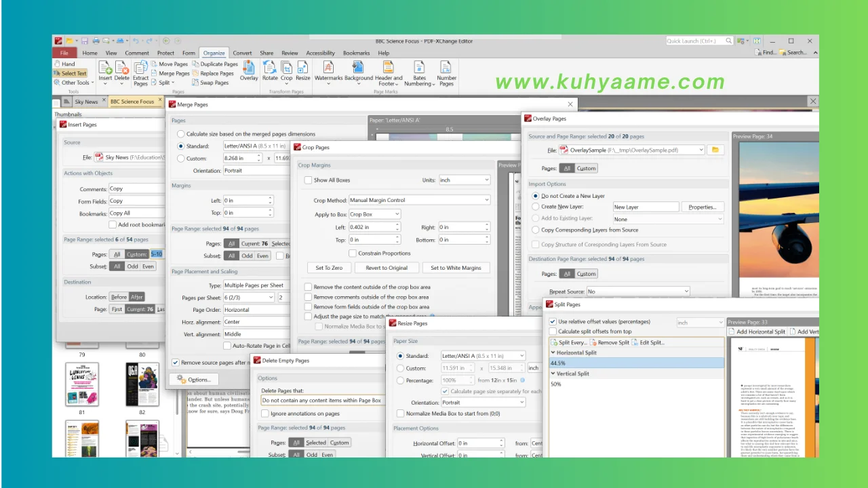Open the Units dropdown in Crop Pages
Image resolution: width=868 pixels, height=488 pixels.
coord(465,180)
